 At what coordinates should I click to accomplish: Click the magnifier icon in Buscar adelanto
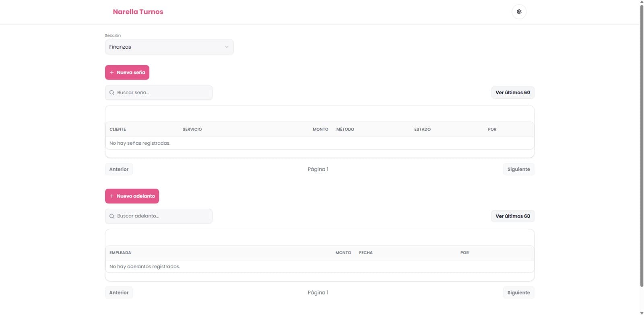(x=112, y=216)
